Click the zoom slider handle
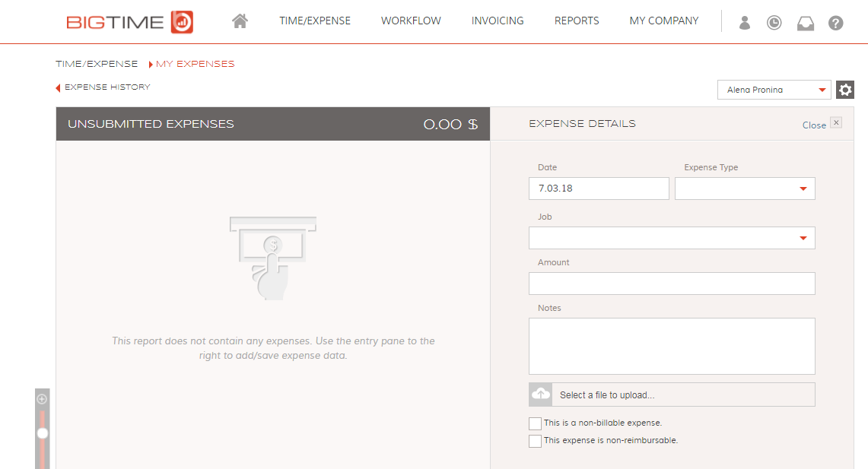868x469 pixels. tap(43, 433)
